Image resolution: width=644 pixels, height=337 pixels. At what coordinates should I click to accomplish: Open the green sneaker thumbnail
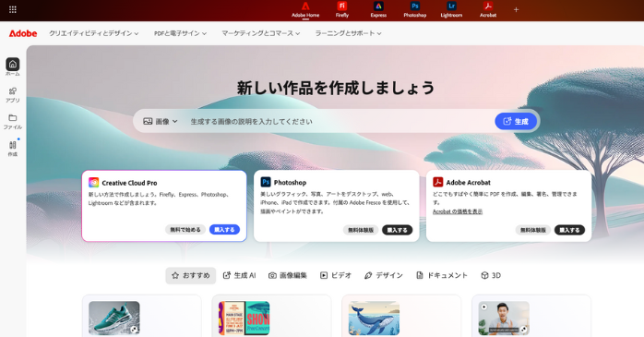pos(114,319)
